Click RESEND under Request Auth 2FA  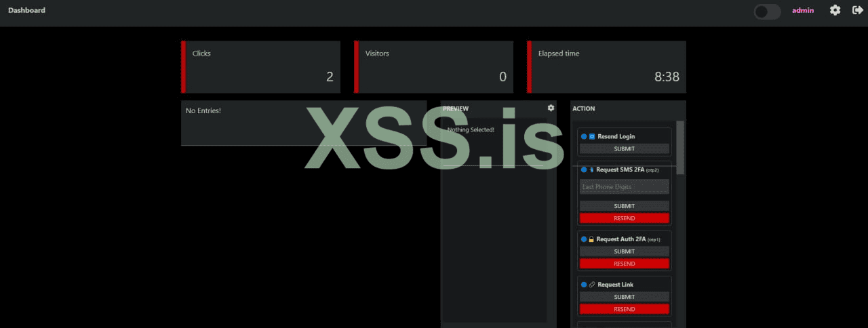(x=625, y=264)
